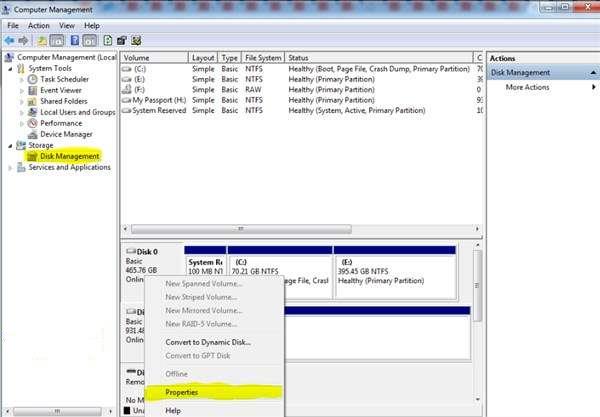This screenshot has height=417, width=600.
Task: Click More Actions in Actions pane
Action: tap(527, 88)
